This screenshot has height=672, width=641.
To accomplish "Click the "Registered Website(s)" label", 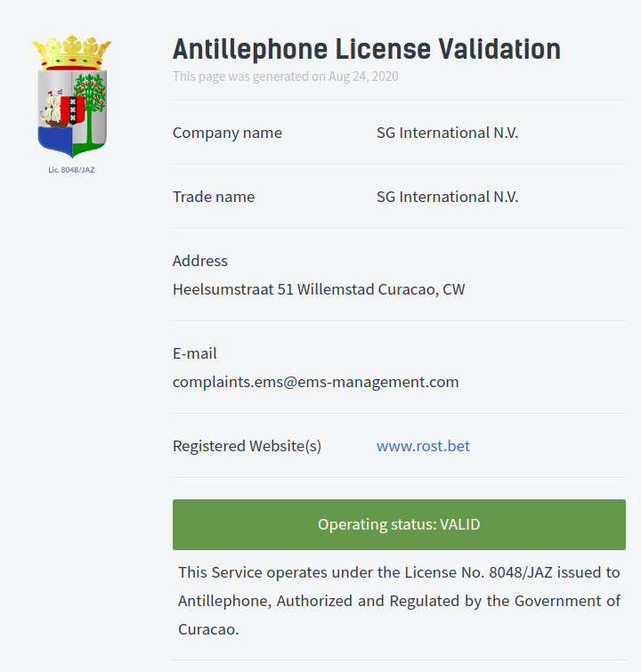I will pyautogui.click(x=247, y=446).
